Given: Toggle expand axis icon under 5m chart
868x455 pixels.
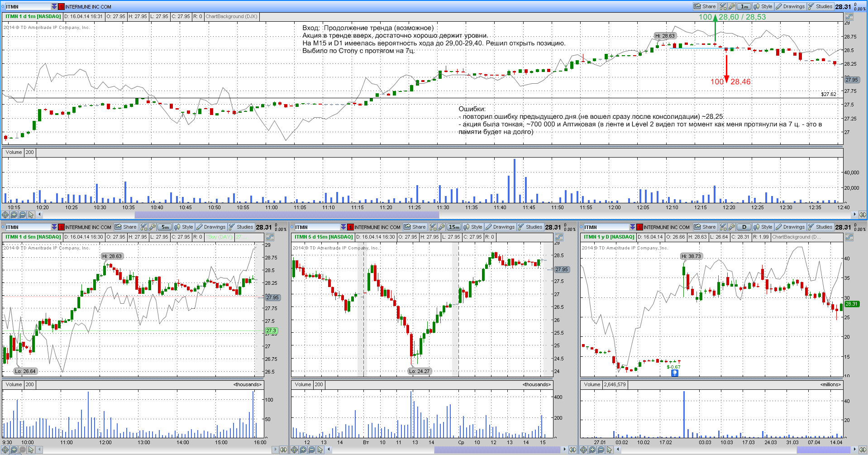Looking at the screenshot, I should click(283, 450).
